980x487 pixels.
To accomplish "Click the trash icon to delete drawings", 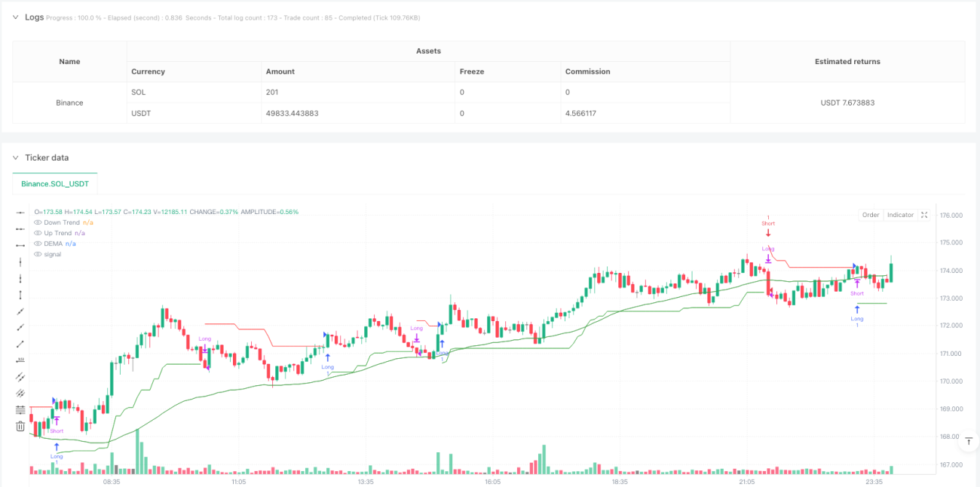I will point(20,426).
